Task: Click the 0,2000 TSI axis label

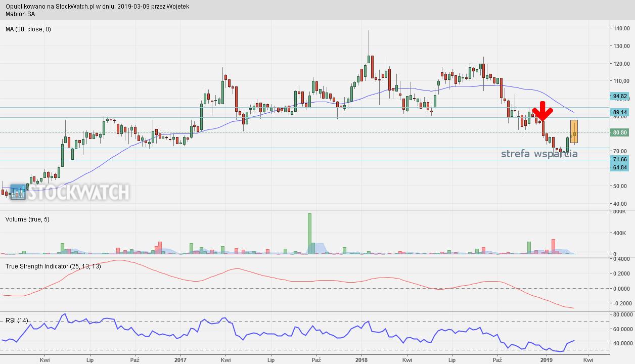Action: [621, 274]
